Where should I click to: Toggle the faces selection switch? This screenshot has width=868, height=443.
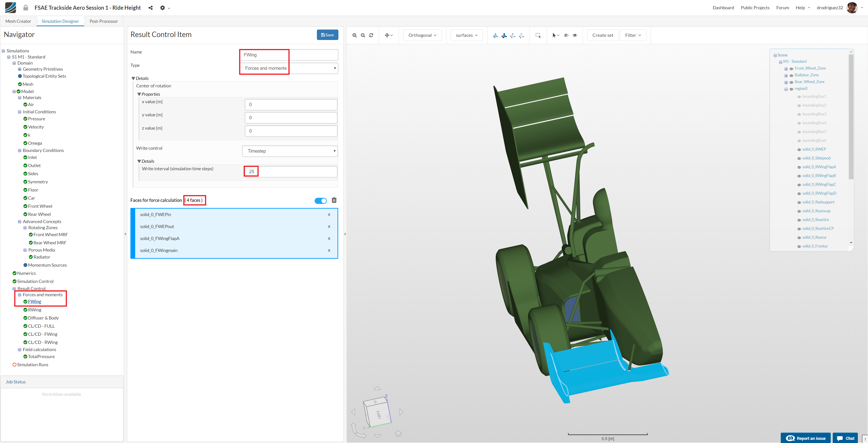(321, 201)
